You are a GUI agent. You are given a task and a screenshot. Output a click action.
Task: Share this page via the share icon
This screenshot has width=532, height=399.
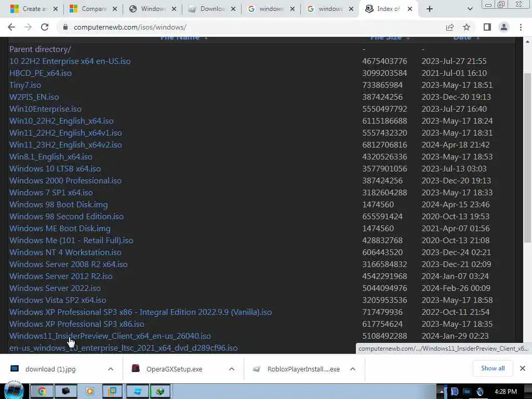(450, 27)
